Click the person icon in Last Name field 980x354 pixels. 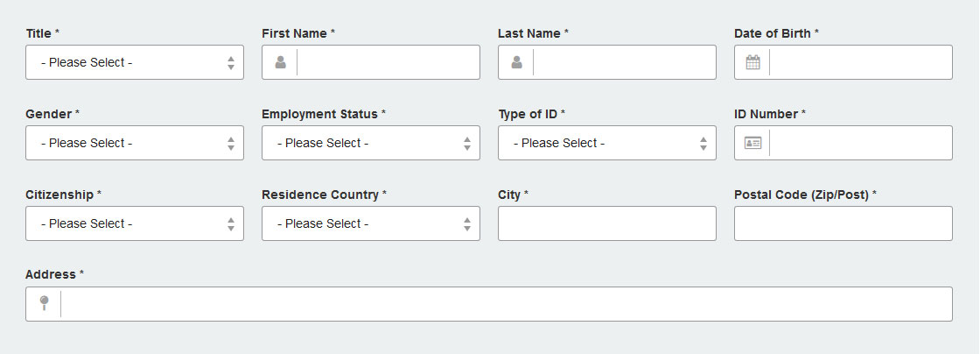pyautogui.click(x=517, y=62)
